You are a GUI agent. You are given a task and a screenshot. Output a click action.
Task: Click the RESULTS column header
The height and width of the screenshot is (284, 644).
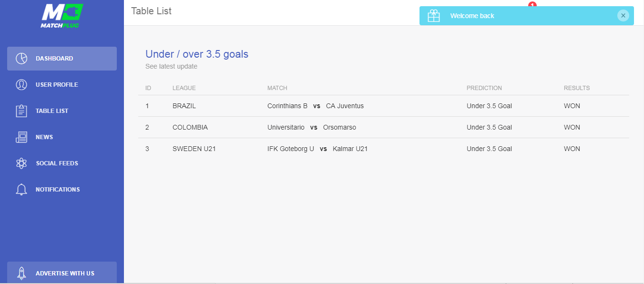click(577, 88)
